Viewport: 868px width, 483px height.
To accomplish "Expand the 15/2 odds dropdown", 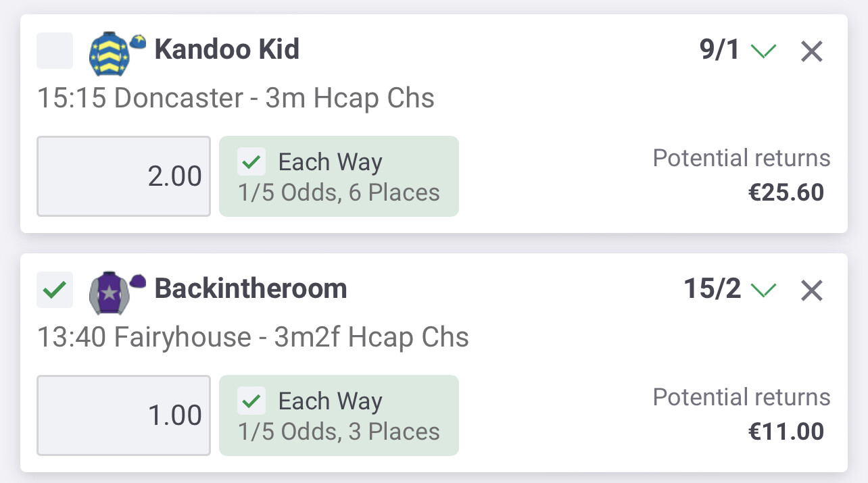I will click(730, 290).
